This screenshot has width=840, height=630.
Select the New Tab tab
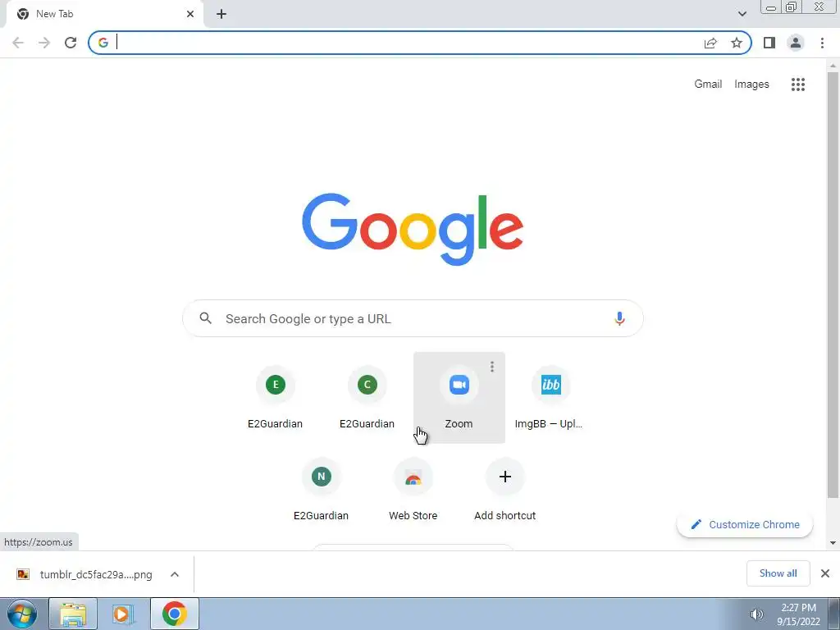tap(104, 14)
